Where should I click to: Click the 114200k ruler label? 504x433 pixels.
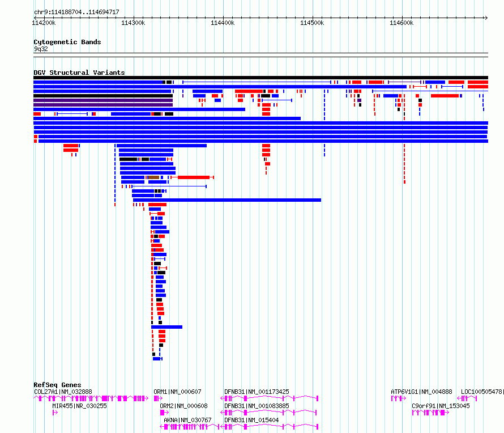click(44, 23)
